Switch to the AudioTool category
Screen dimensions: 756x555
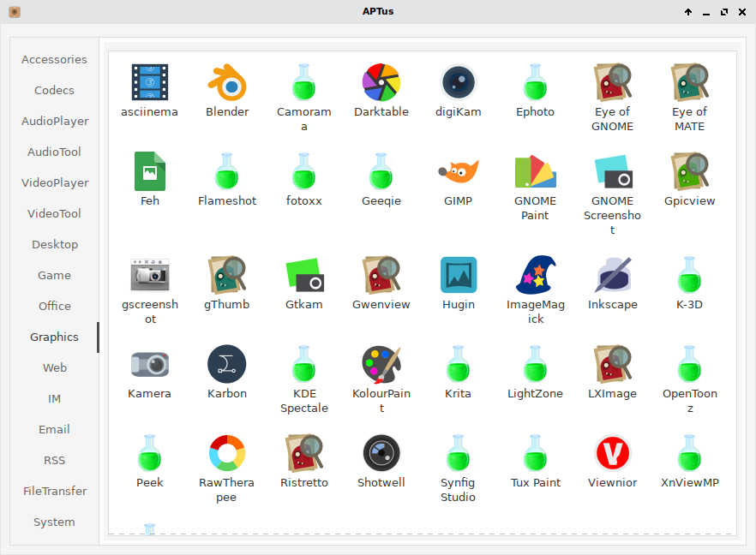click(55, 152)
